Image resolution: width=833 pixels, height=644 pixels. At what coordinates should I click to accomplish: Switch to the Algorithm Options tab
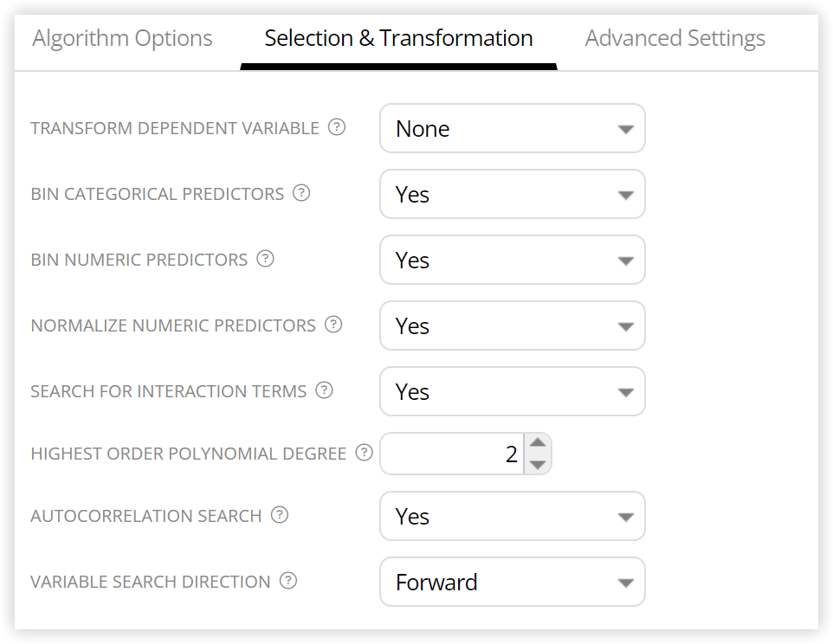(122, 39)
